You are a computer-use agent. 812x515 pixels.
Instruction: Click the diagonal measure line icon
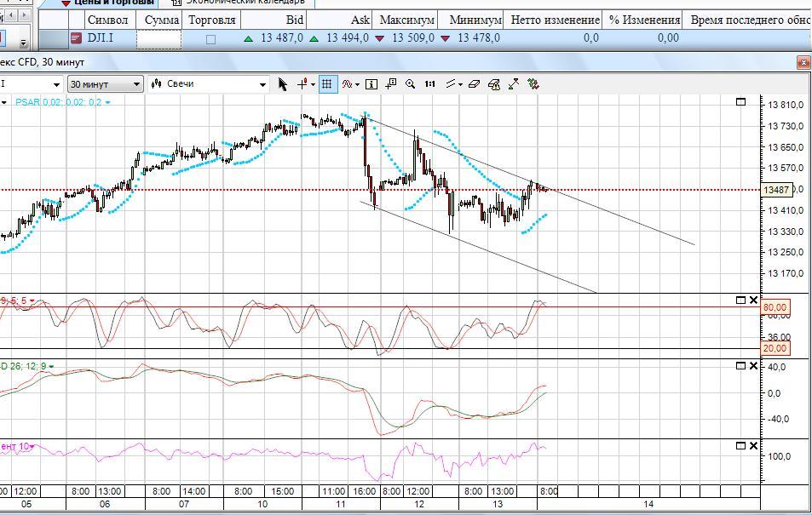(514, 84)
